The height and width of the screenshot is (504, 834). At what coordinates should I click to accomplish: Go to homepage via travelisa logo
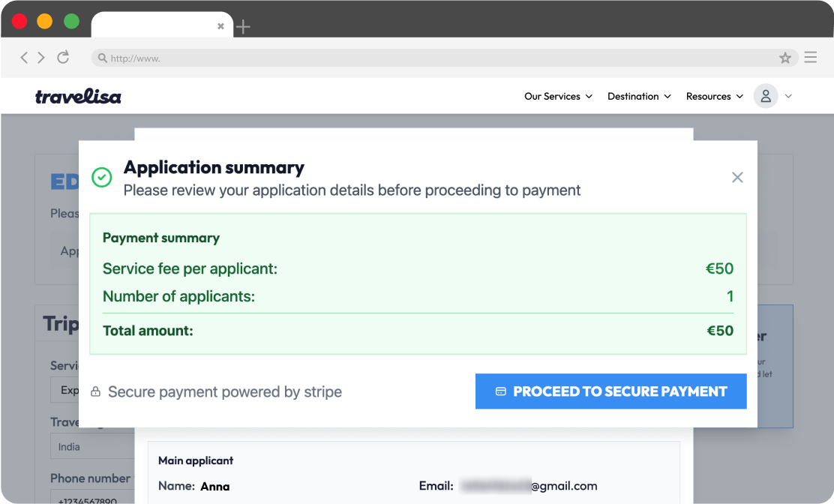point(78,96)
